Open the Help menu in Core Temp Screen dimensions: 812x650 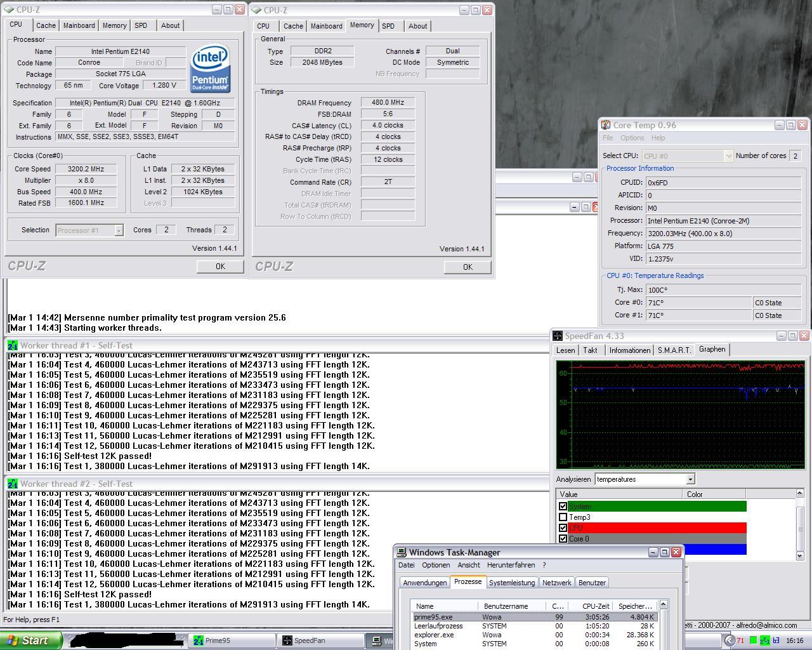coord(658,138)
